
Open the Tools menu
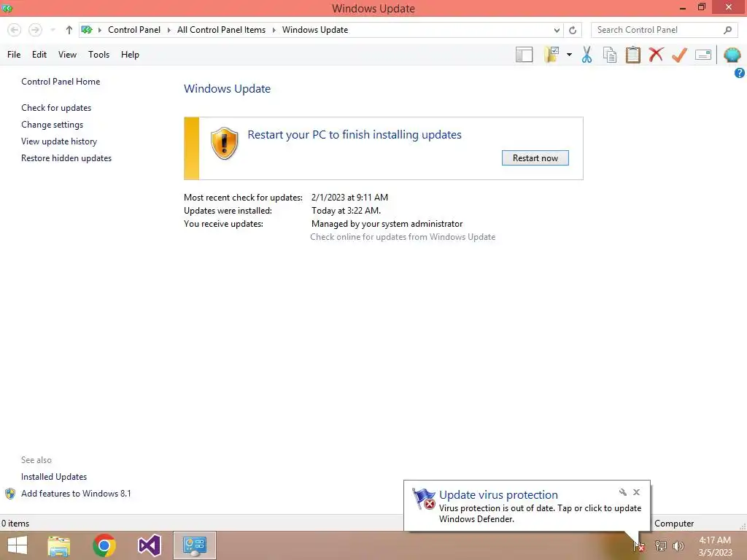click(x=98, y=55)
